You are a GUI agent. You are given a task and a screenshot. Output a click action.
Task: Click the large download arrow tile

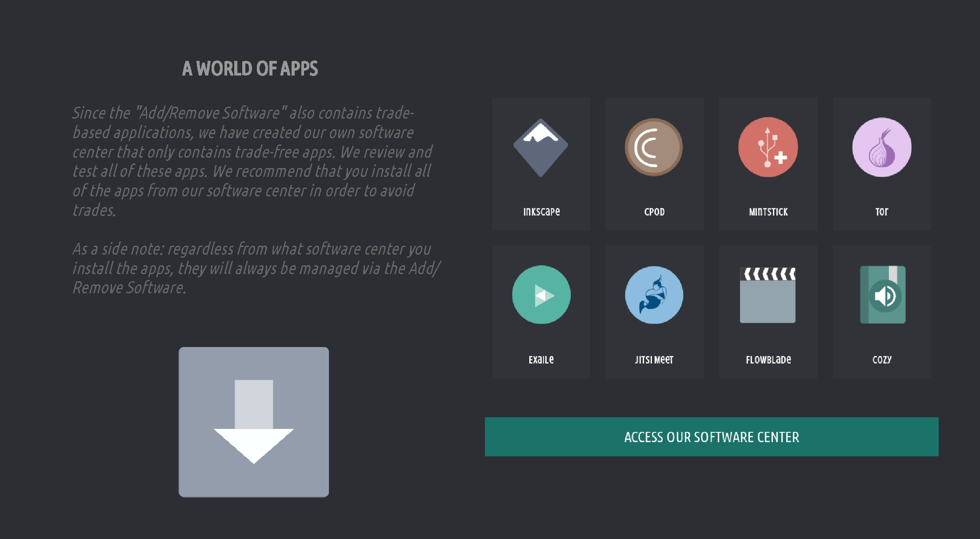pyautogui.click(x=254, y=422)
